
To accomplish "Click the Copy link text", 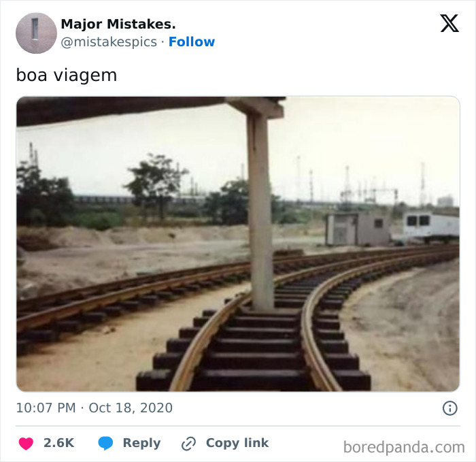I will pyautogui.click(x=237, y=443).
